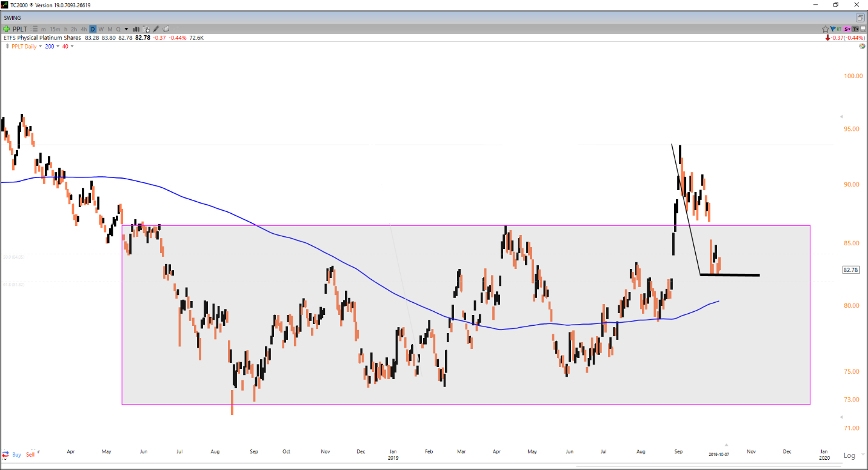Click the up-down scale arrows beside PPLT Daily
The width and height of the screenshot is (868, 470).
[7, 47]
